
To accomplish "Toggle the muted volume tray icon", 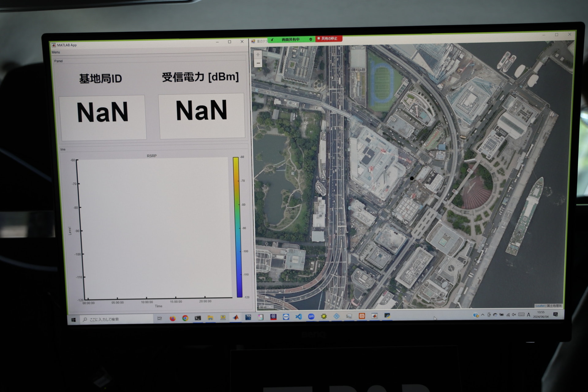I will [x=514, y=315].
